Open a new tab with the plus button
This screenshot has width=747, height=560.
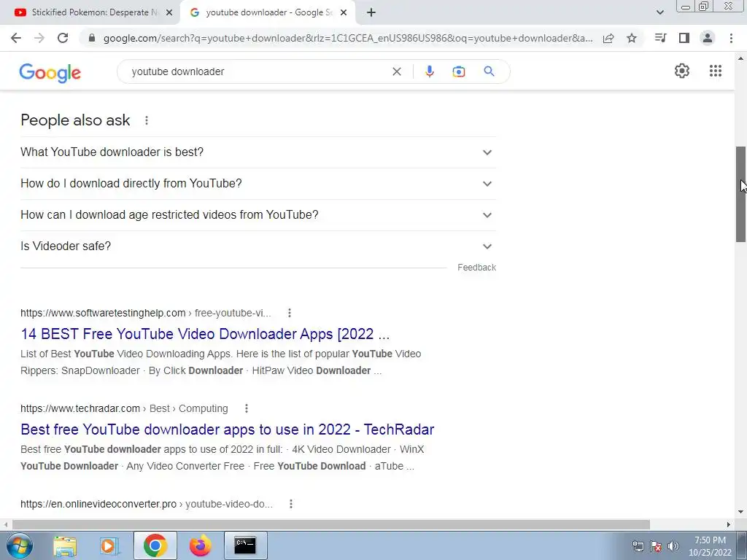point(371,13)
